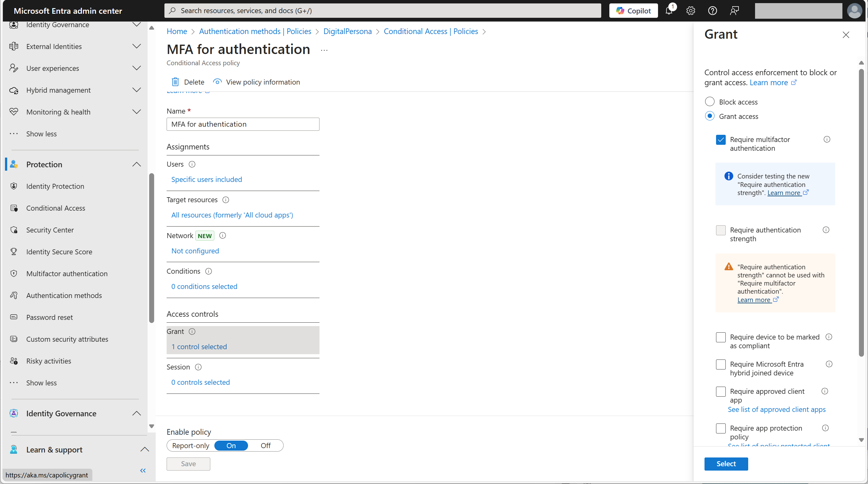Image resolution: width=868 pixels, height=484 pixels.
Task: Click the Identity Secure Score trophy icon
Action: pyautogui.click(x=14, y=252)
